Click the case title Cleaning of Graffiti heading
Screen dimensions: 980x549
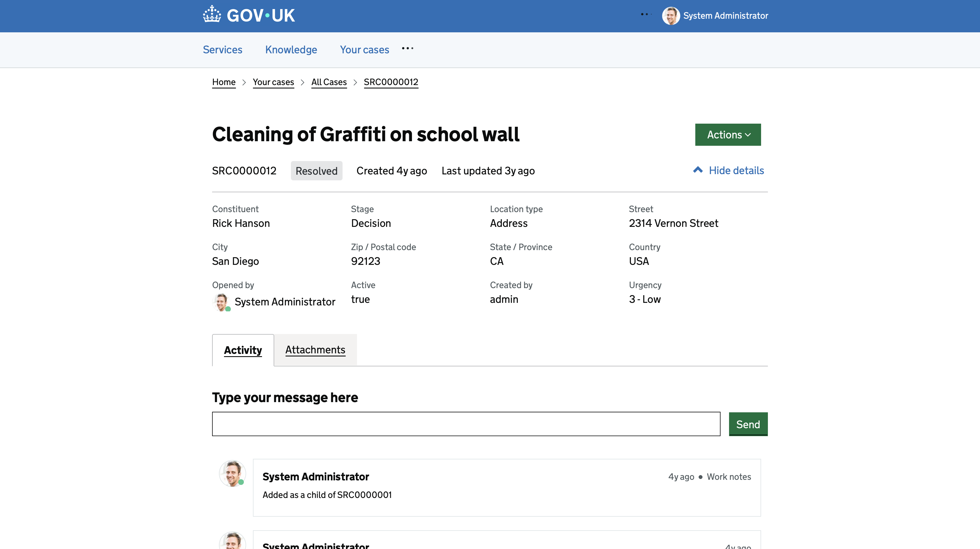(366, 134)
